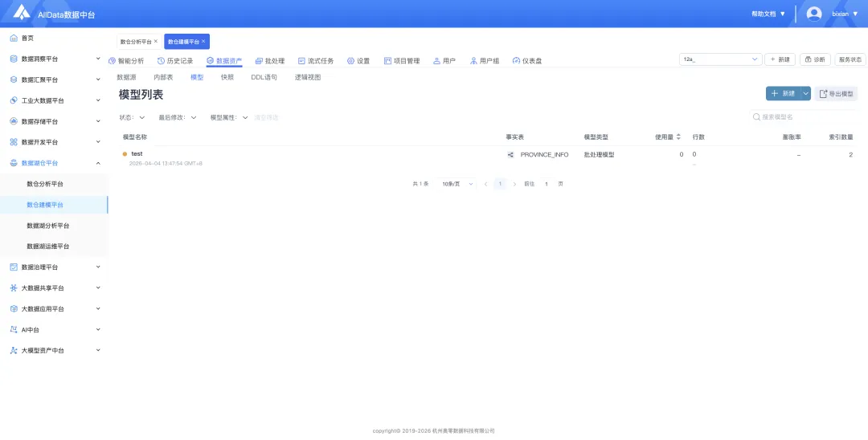Click the 用户组 icon

coord(473,61)
